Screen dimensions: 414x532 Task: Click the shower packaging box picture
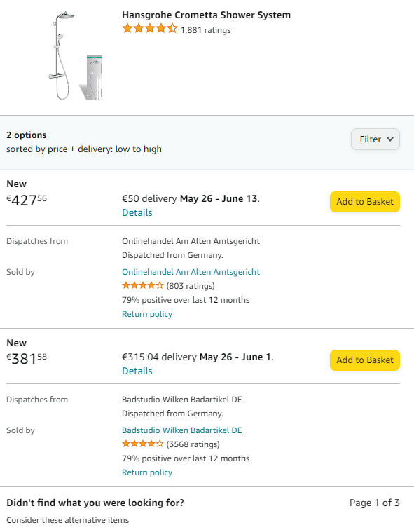[x=91, y=77]
